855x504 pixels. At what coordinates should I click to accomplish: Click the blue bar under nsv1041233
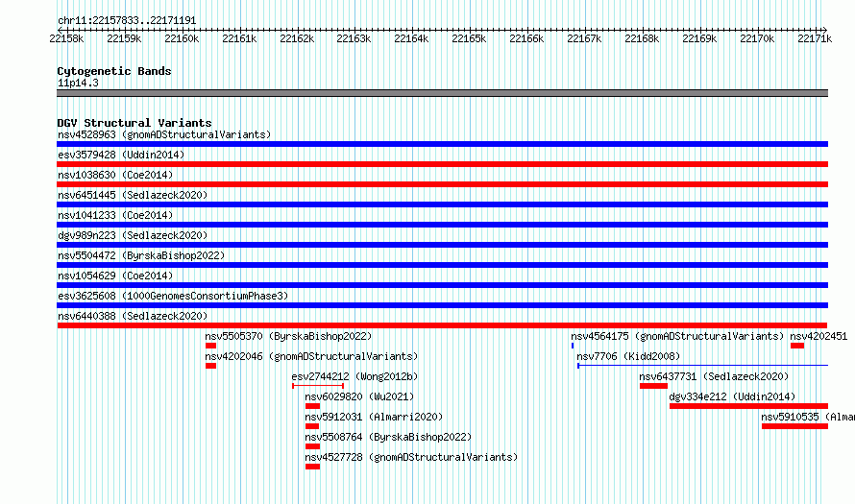tap(442, 225)
